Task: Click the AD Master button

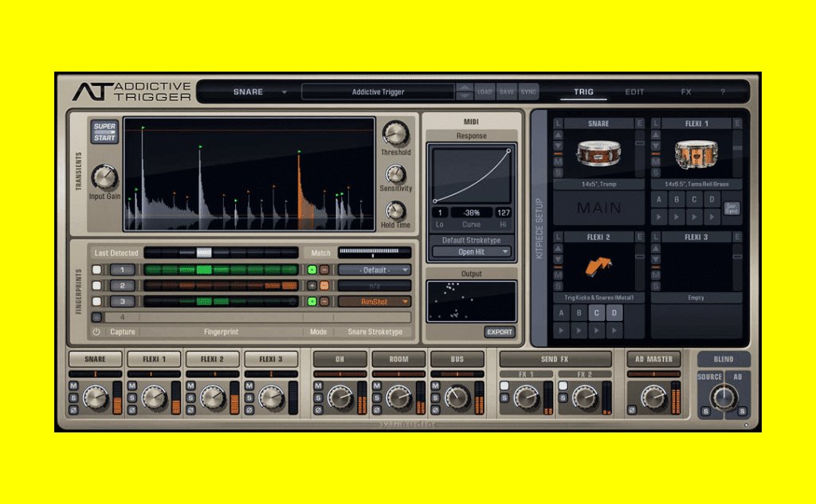Action: 653,359
